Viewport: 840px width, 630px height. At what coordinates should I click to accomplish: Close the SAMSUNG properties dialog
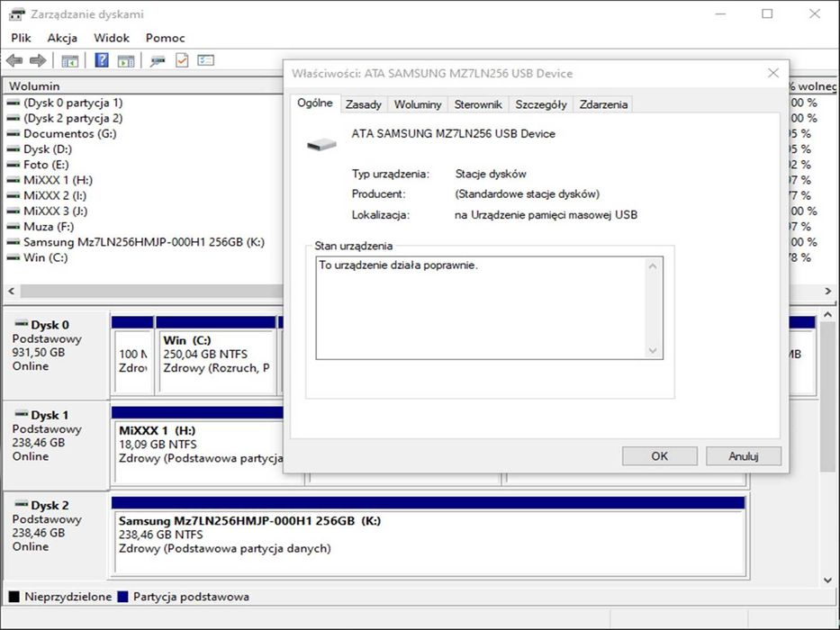click(773, 73)
